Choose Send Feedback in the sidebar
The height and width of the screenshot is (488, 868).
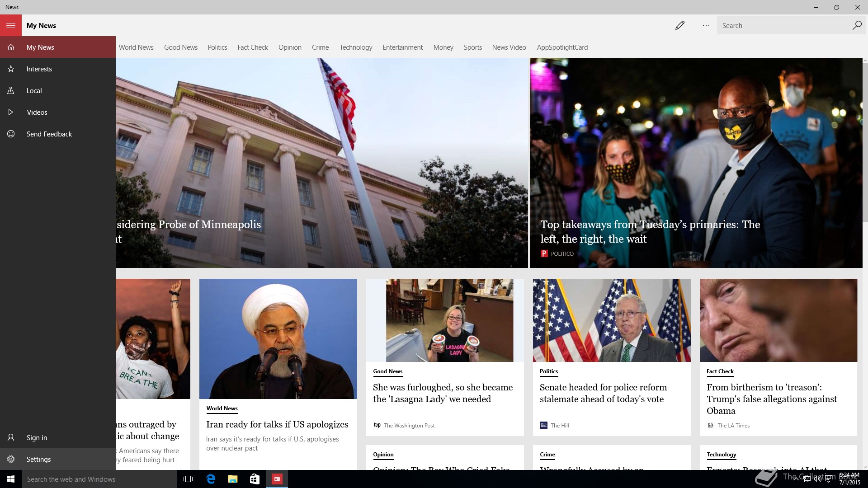[49, 134]
